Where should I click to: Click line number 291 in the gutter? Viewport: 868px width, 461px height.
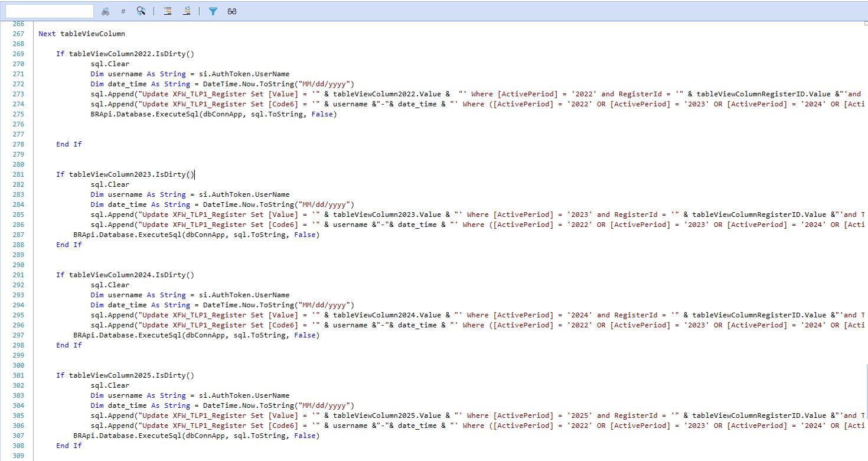[18, 274]
